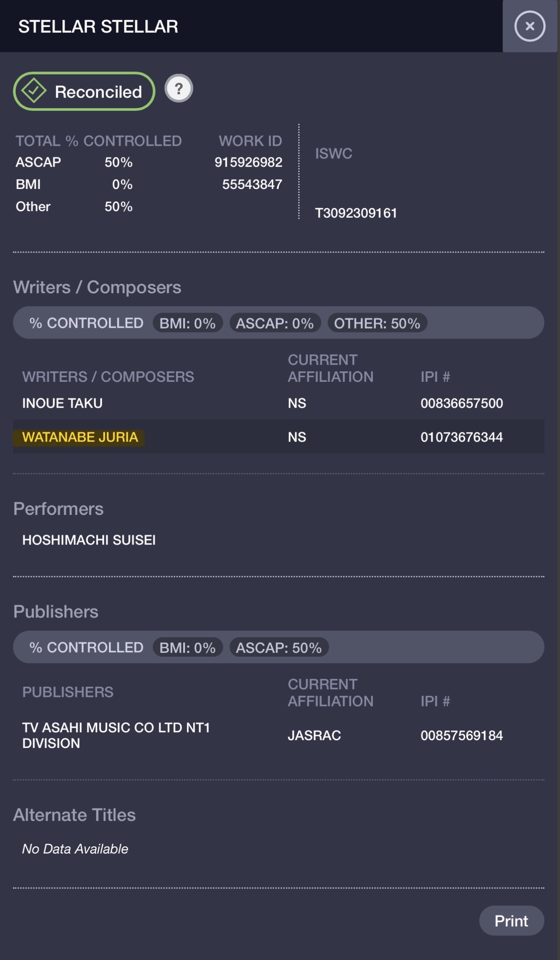Select writer INOUE TAKU
This screenshot has height=960, width=560.
(x=62, y=403)
